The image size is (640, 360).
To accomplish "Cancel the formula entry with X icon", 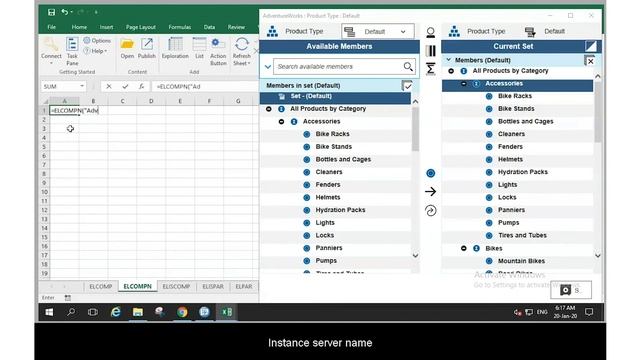I will pos(109,87).
